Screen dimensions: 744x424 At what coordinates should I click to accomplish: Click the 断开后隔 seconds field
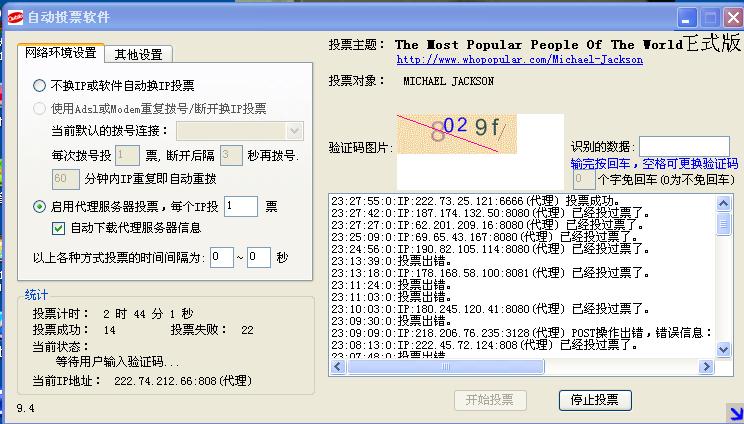(x=231, y=155)
